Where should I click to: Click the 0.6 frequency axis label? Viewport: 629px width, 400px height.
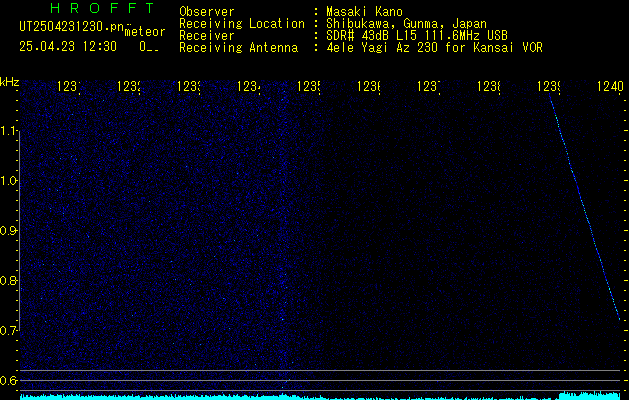9,380
